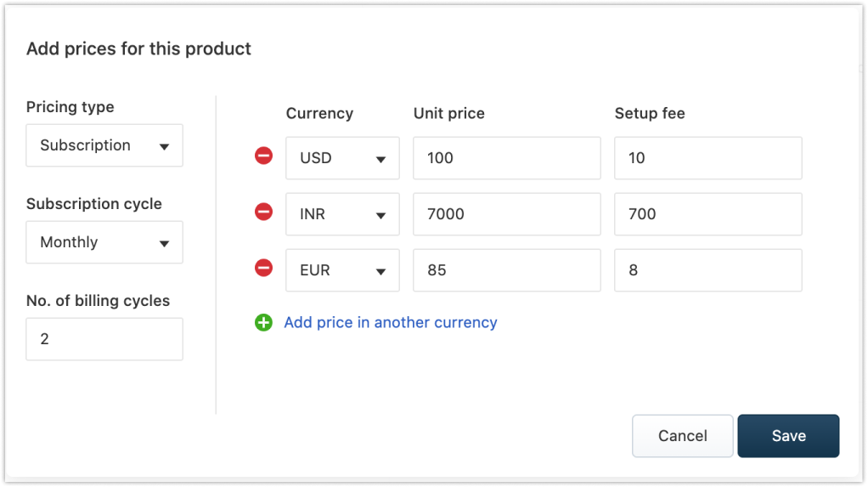
Task: Open the EUR currency dropdown
Action: [x=342, y=270]
